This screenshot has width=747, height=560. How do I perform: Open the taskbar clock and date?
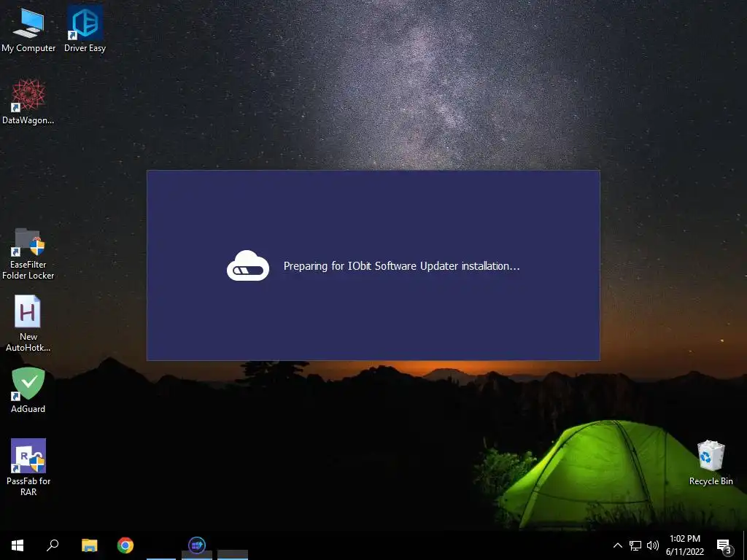pyautogui.click(x=684, y=545)
